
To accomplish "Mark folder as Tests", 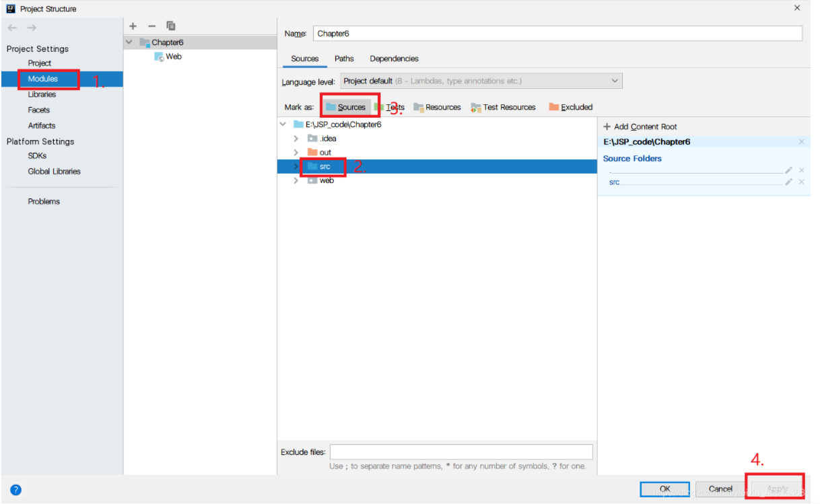I will pyautogui.click(x=389, y=107).
